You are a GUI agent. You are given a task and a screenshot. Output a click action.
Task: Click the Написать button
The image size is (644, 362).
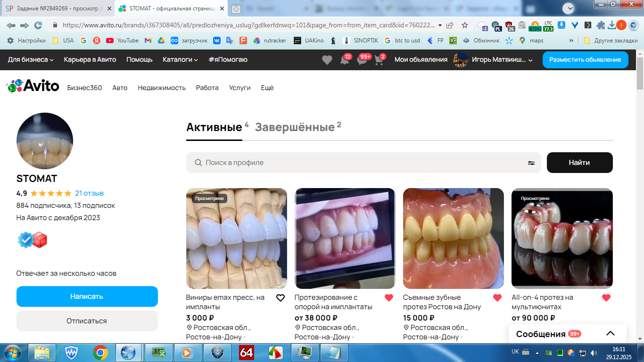coord(87,296)
